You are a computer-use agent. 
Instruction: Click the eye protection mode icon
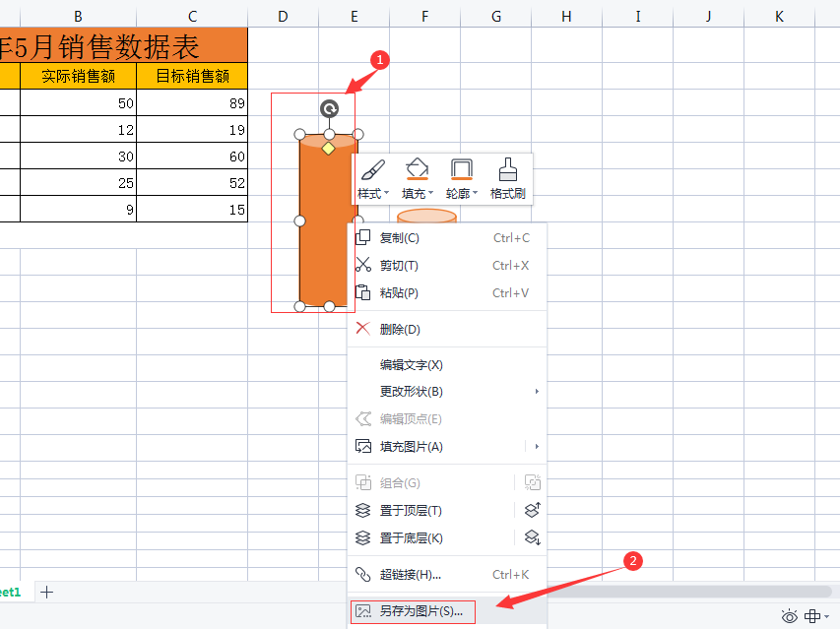point(789,616)
